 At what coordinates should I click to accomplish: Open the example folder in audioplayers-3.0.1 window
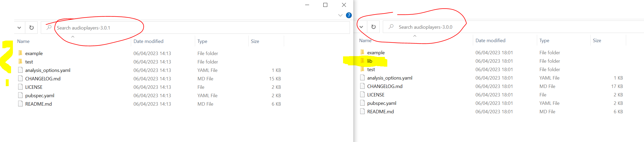pyautogui.click(x=20, y=53)
